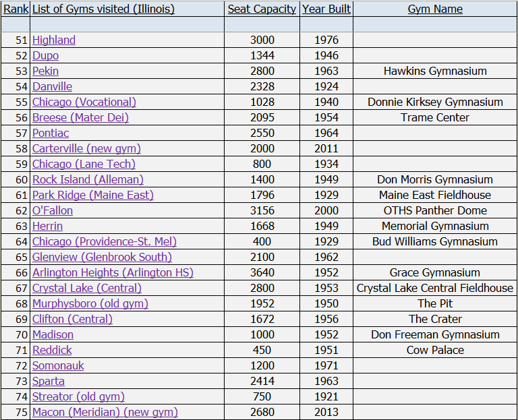518x420 pixels.
Task: Open the Sparta gym link
Action: pyautogui.click(x=49, y=382)
